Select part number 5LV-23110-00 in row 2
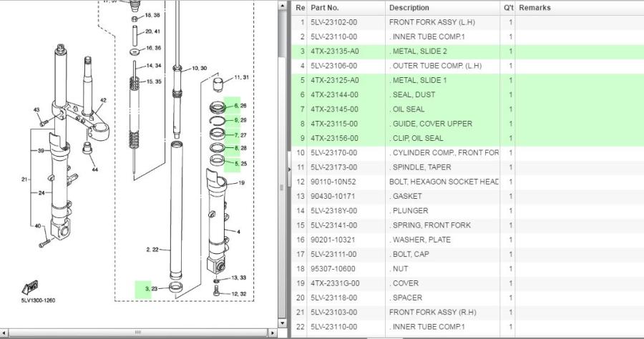Image resolution: width=644 pixels, height=339 pixels. click(x=334, y=37)
